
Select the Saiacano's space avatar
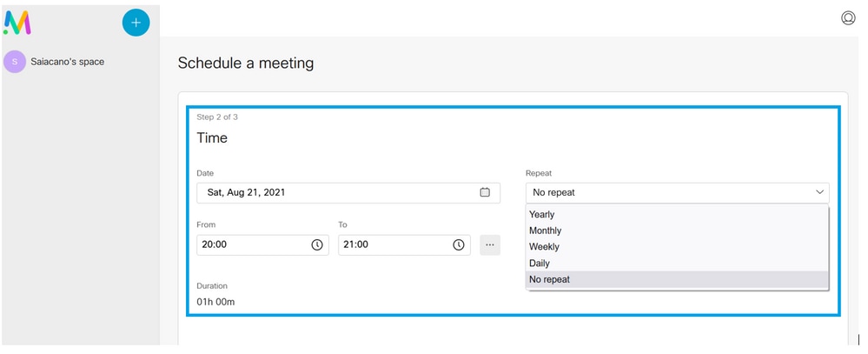click(15, 62)
